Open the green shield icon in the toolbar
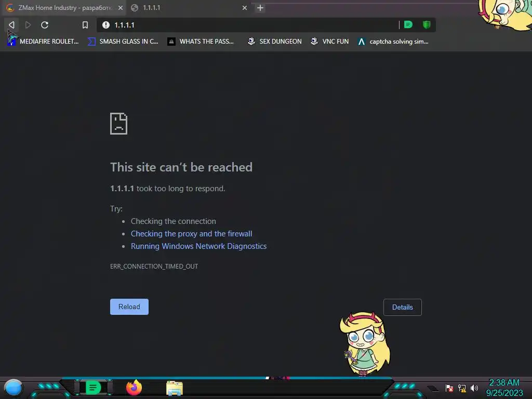Screen dimensions: 532x399 pyautogui.click(x=427, y=24)
